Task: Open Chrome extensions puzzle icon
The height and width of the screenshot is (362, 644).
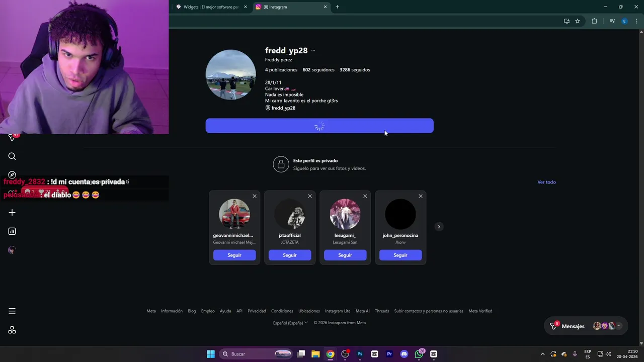Action: pyautogui.click(x=594, y=21)
